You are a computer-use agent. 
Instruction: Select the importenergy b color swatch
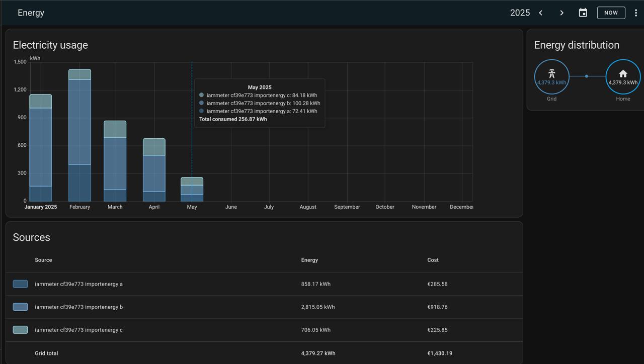pos(20,307)
